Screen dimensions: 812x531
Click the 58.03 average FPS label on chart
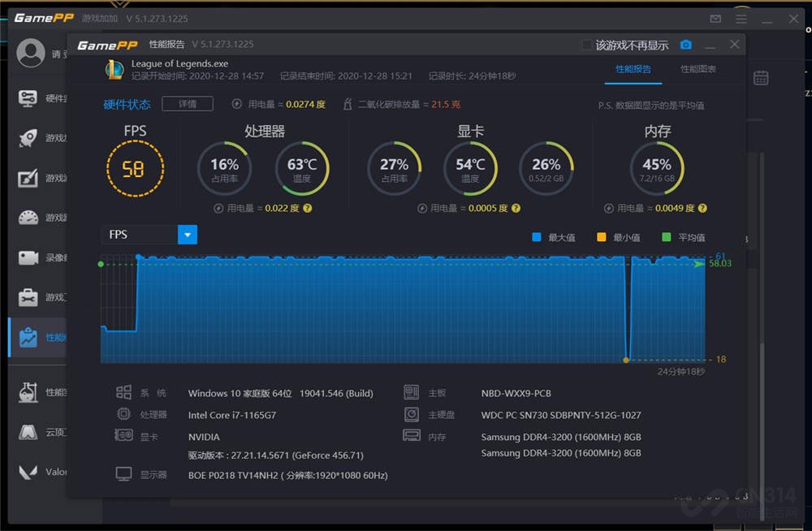coord(719,264)
